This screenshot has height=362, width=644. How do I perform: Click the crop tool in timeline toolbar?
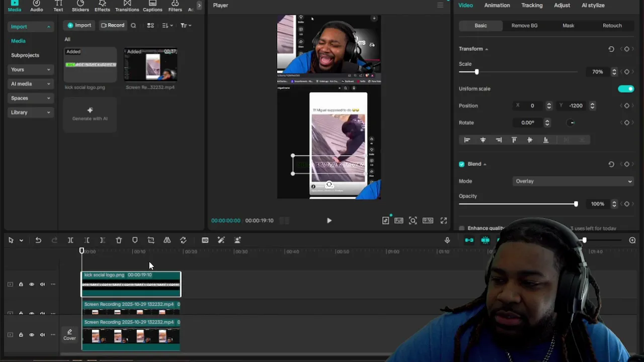click(x=151, y=240)
